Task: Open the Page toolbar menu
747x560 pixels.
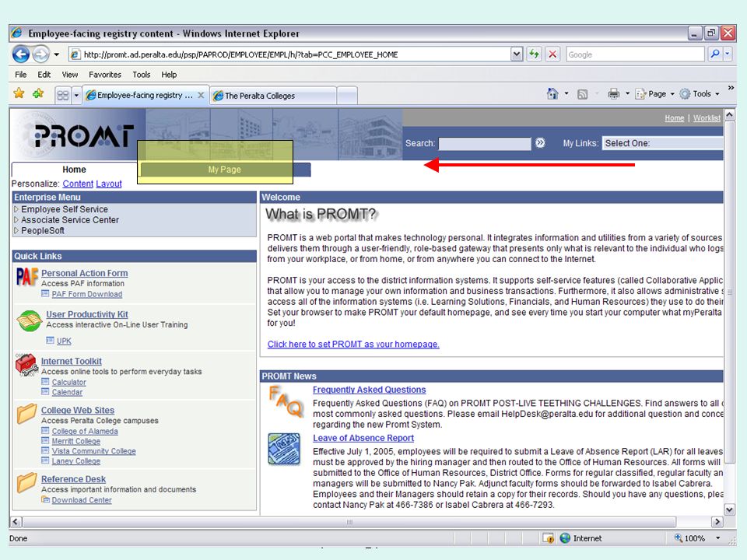Action: pyautogui.click(x=655, y=94)
